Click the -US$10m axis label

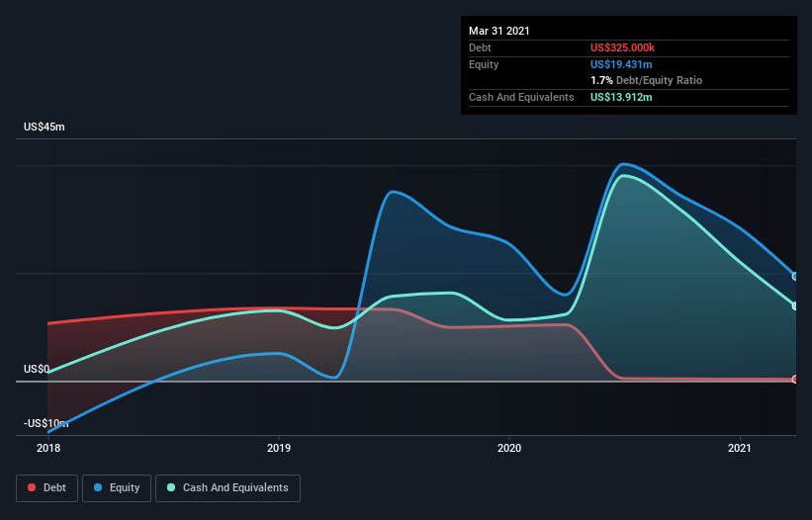click(x=45, y=423)
